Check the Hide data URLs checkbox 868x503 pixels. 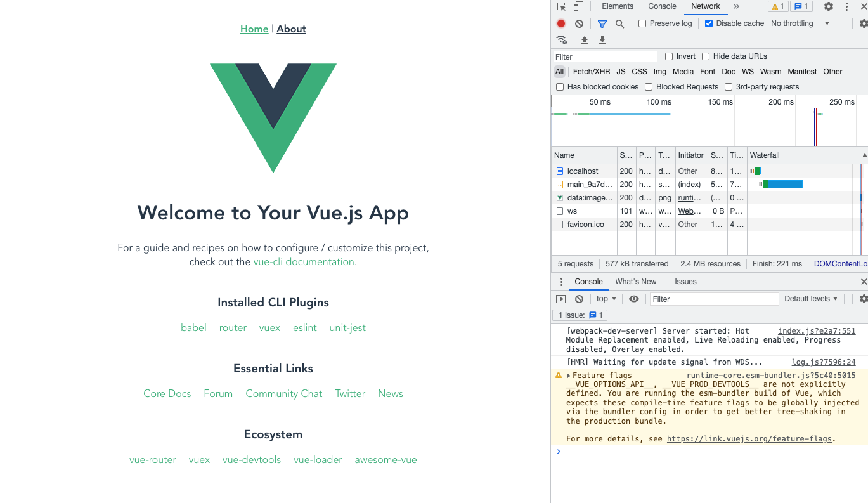point(706,56)
